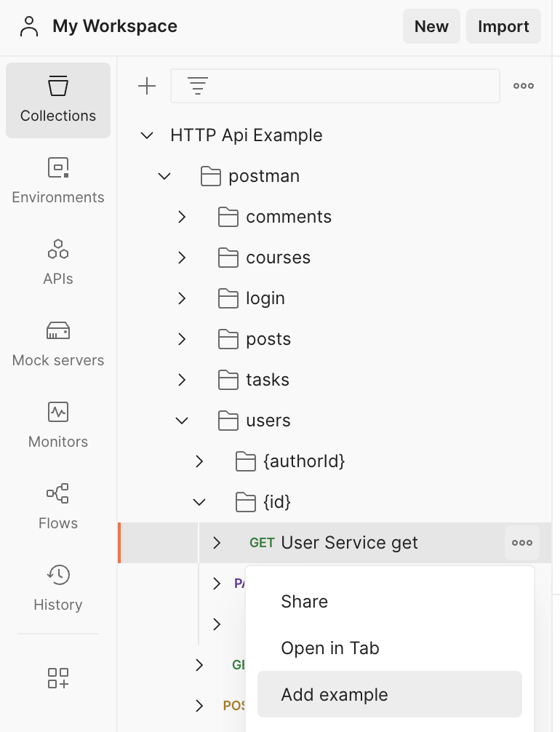
Task: Open the Environments sidebar section
Action: tap(58, 180)
